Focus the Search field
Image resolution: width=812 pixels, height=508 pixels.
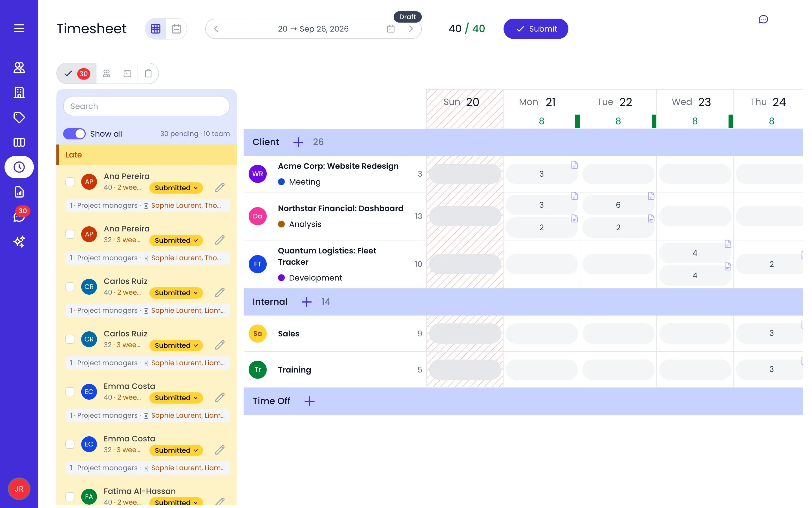[x=147, y=106]
